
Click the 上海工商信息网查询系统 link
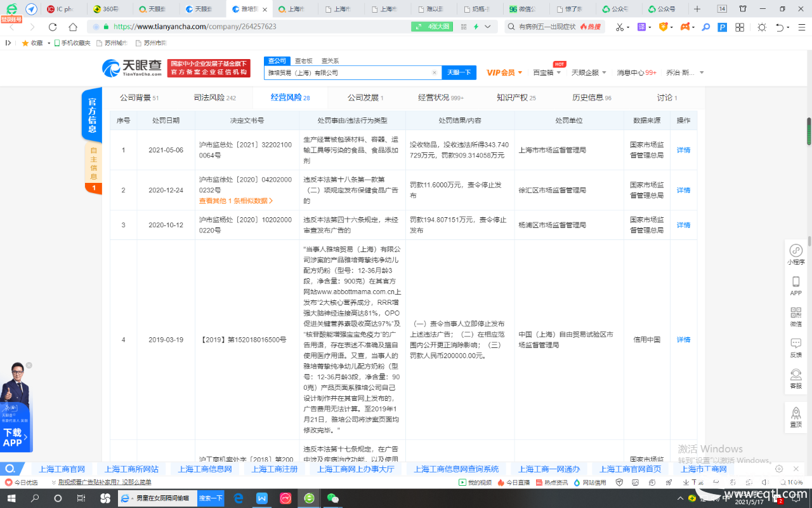(x=456, y=469)
